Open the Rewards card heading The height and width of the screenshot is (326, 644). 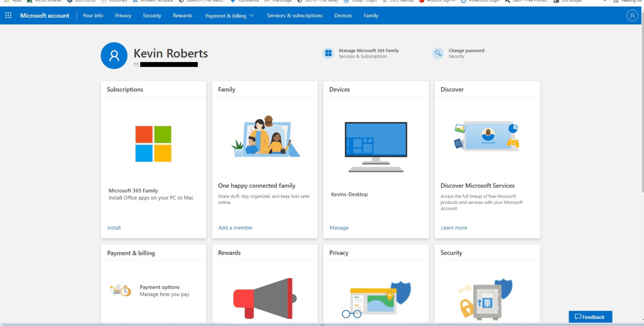pos(229,253)
